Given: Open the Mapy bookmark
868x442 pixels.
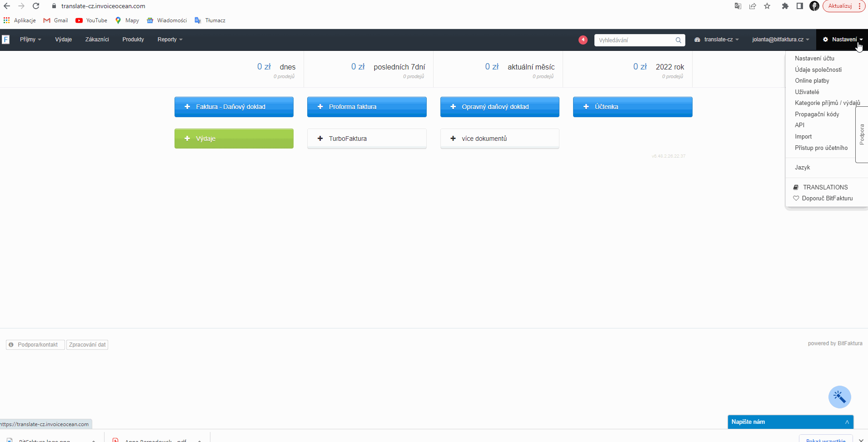Looking at the screenshot, I should pyautogui.click(x=127, y=20).
